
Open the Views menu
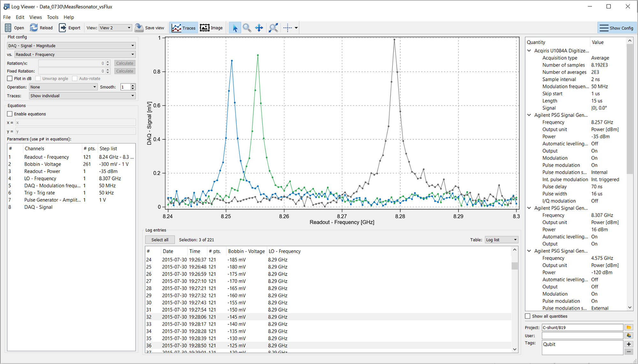(35, 17)
